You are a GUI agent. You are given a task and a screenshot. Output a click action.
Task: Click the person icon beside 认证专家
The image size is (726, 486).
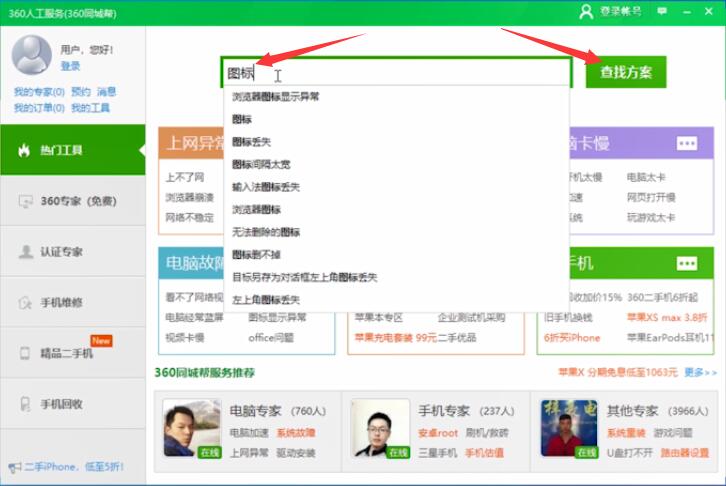point(25,252)
